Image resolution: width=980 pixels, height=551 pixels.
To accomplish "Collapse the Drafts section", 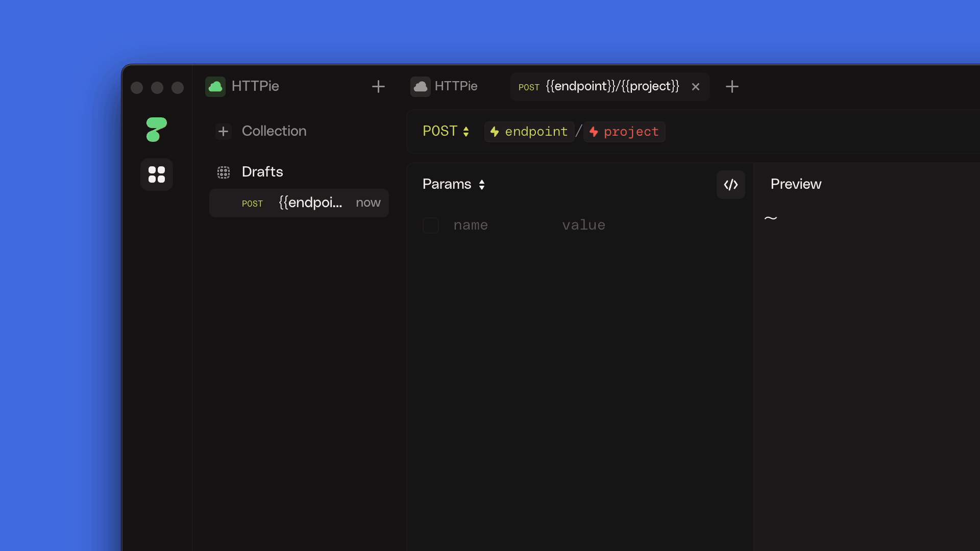I will tap(262, 172).
